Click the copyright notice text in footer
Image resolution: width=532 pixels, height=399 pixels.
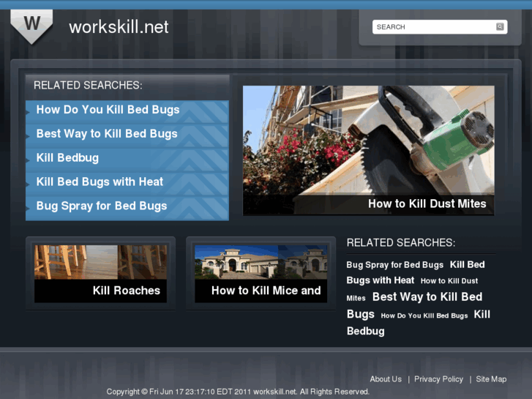coord(238,392)
